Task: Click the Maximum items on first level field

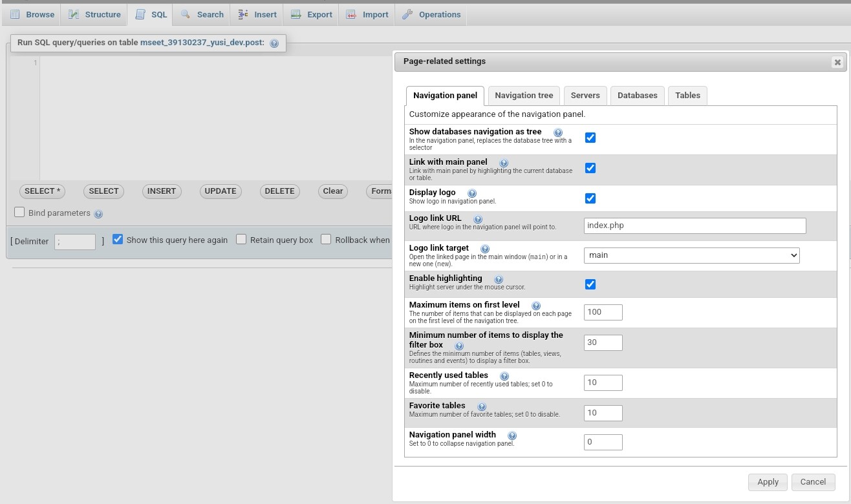Action: (x=603, y=312)
